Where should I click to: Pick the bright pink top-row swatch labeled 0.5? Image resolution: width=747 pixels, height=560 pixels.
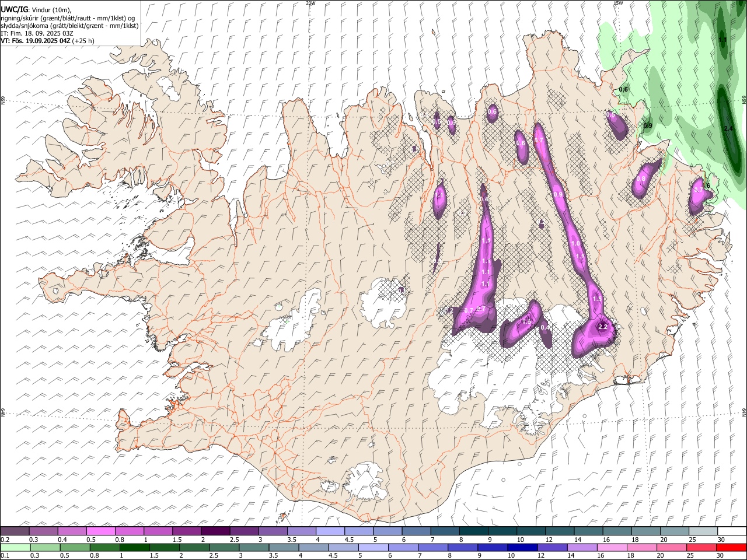[x=101, y=531]
